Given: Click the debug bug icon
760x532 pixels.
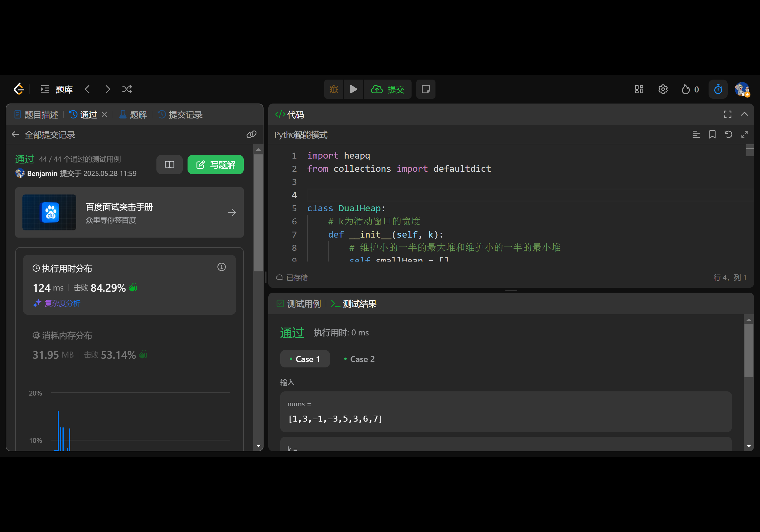Looking at the screenshot, I should coord(334,89).
